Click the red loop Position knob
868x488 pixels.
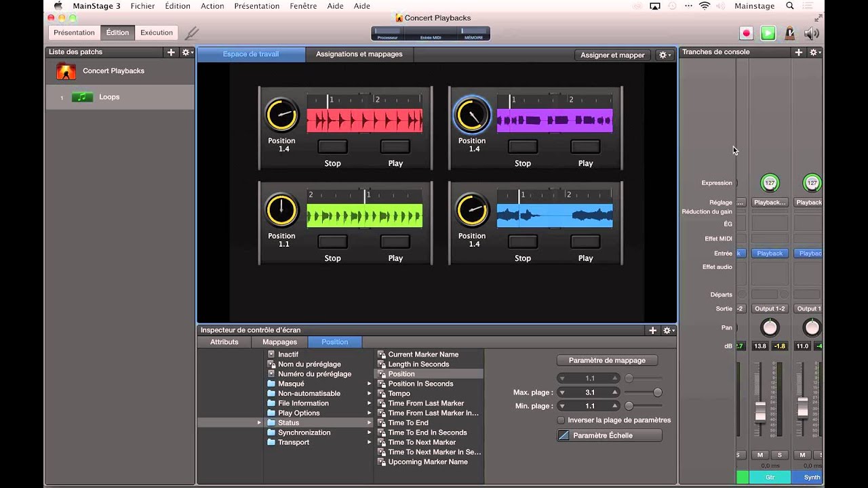pos(281,115)
